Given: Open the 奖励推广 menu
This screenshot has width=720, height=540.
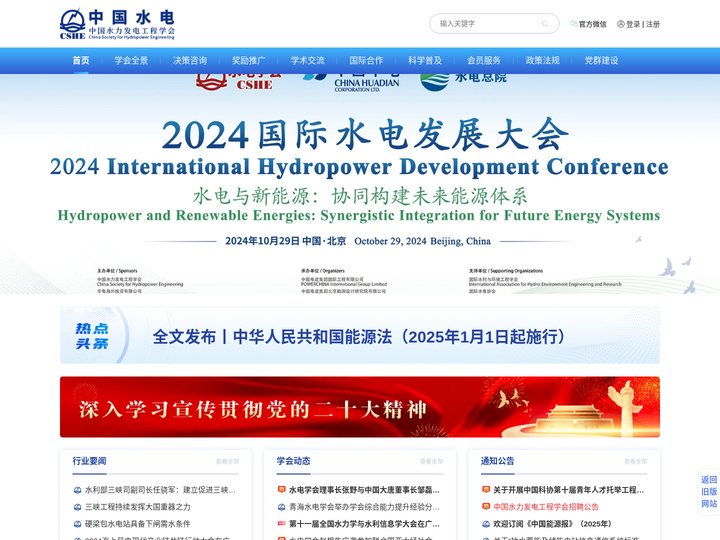Looking at the screenshot, I should click(248, 60).
